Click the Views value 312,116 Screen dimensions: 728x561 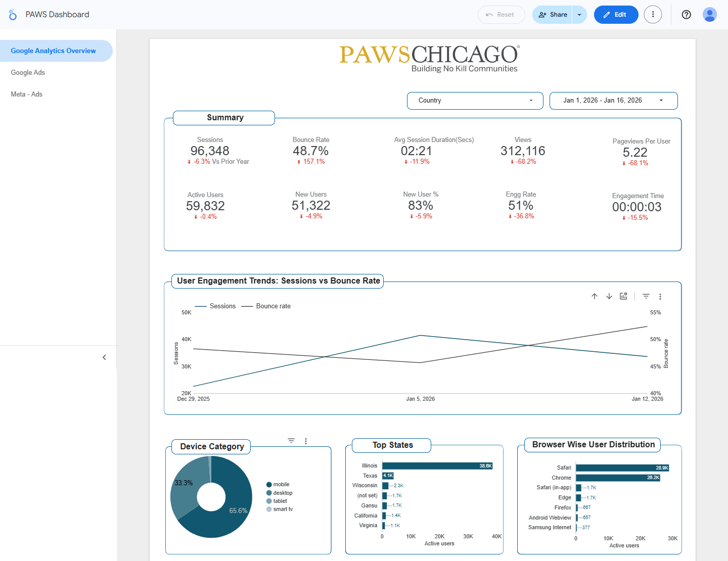(x=523, y=151)
